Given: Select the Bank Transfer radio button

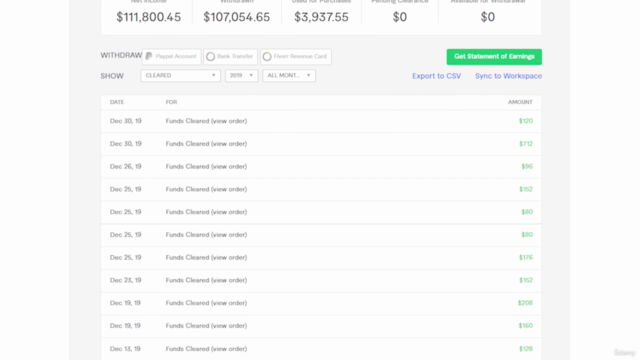Looking at the screenshot, I should coord(211,57).
